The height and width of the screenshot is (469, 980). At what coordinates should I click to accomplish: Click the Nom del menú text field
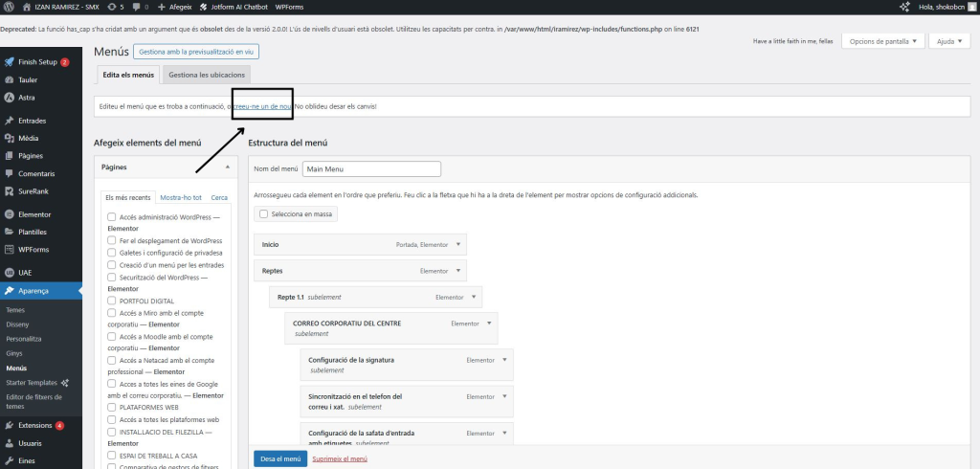(370, 169)
